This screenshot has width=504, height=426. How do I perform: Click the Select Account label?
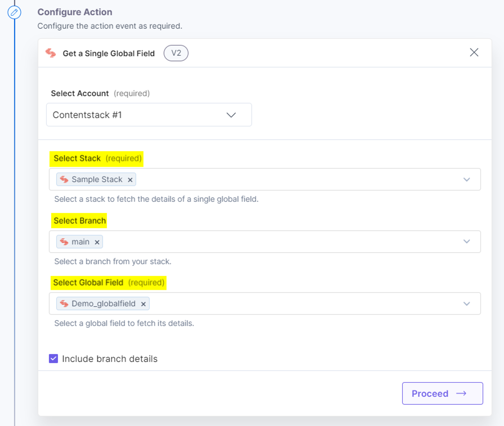[x=80, y=93]
